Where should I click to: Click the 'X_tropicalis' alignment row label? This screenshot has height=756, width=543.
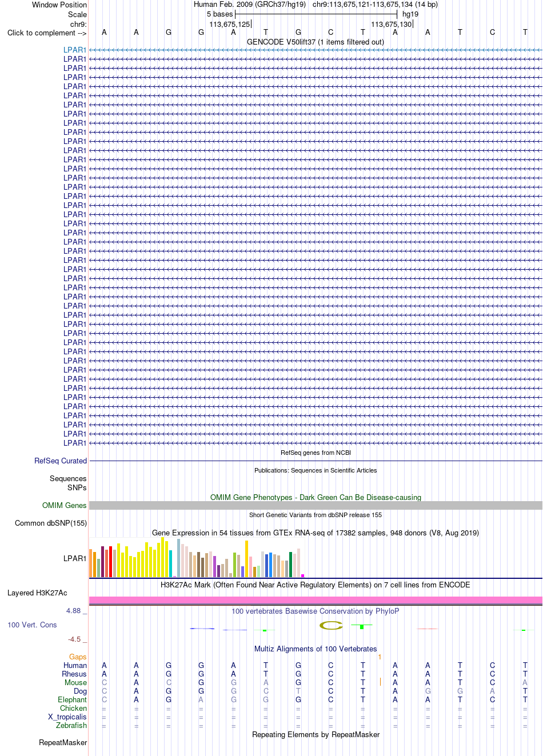point(67,717)
